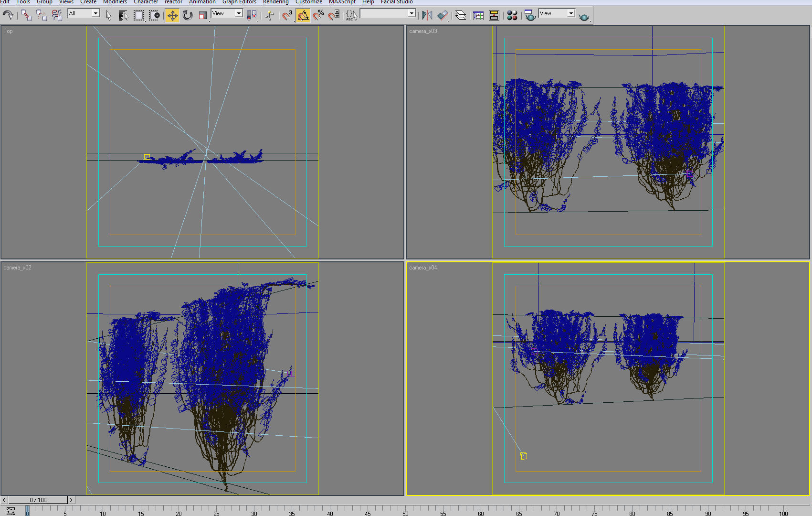The width and height of the screenshot is (812, 516).
Task: Step time slider back with left arrow
Action: tap(4, 500)
